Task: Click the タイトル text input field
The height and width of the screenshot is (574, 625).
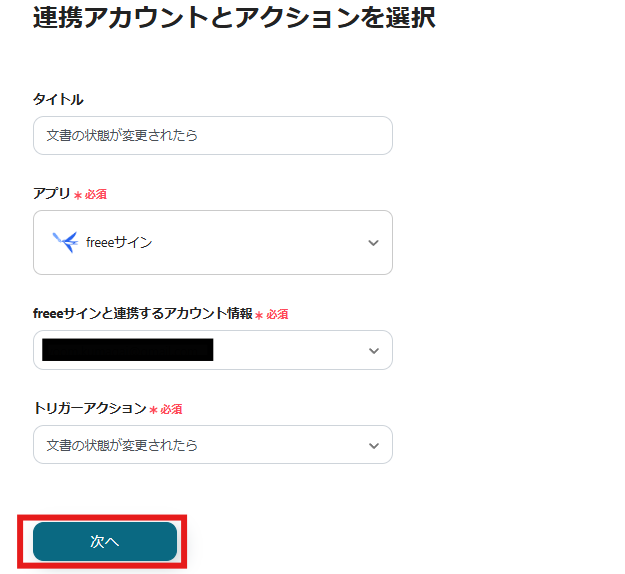Action: (212, 135)
